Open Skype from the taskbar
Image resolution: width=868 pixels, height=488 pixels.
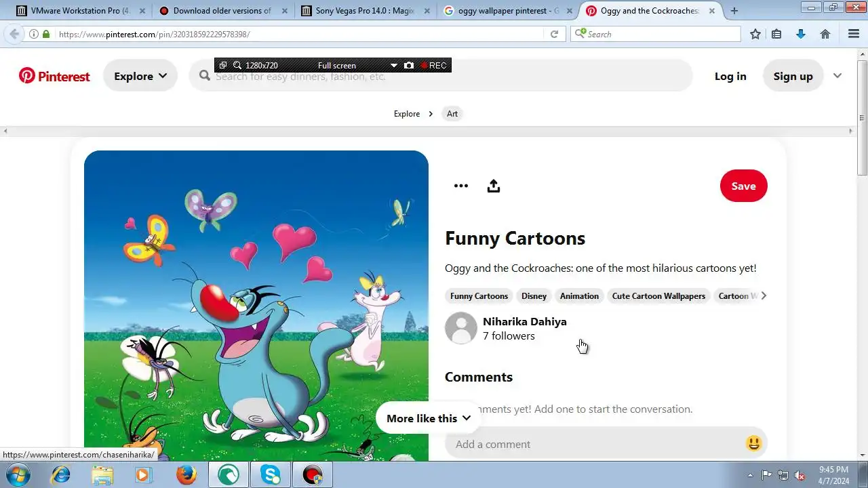pos(271,476)
